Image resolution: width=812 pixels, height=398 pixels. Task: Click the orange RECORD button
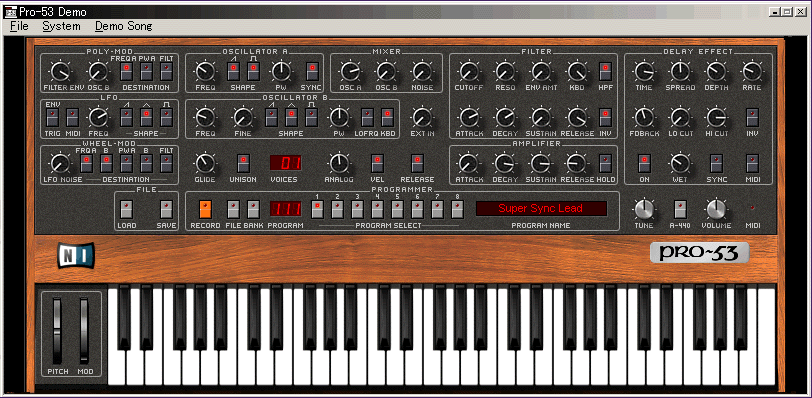206,209
